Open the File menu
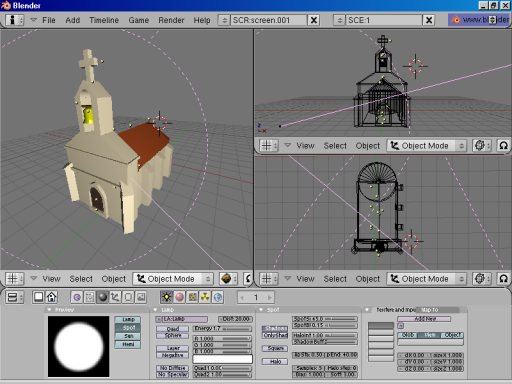 (x=49, y=20)
